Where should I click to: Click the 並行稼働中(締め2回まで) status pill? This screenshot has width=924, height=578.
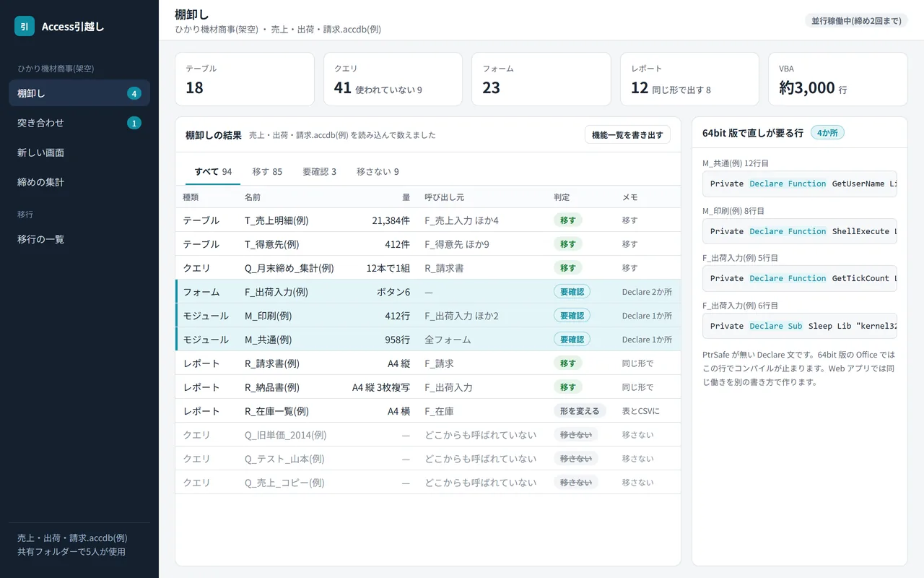click(x=856, y=20)
